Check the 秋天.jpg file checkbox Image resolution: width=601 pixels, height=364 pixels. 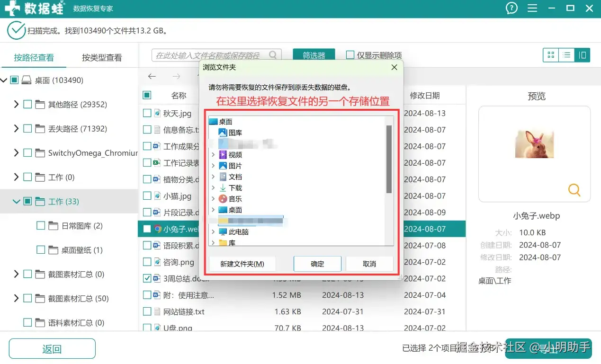coord(147,114)
